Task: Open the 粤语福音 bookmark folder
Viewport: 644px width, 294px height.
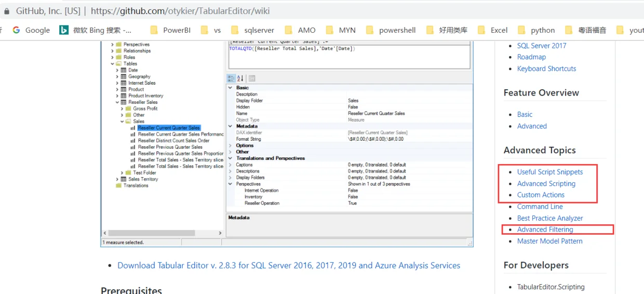Action: click(x=585, y=30)
